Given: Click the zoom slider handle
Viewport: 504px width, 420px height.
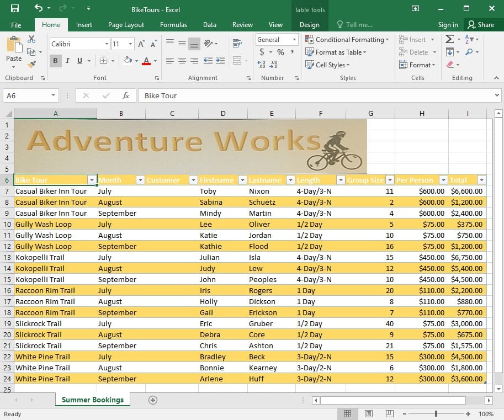Looking at the screenshot, I should (x=436, y=414).
